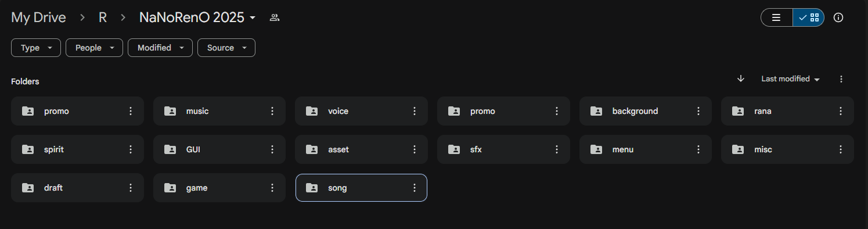Click more sort options icon beside Last modified
This screenshot has width=868, height=229.
[x=841, y=79]
